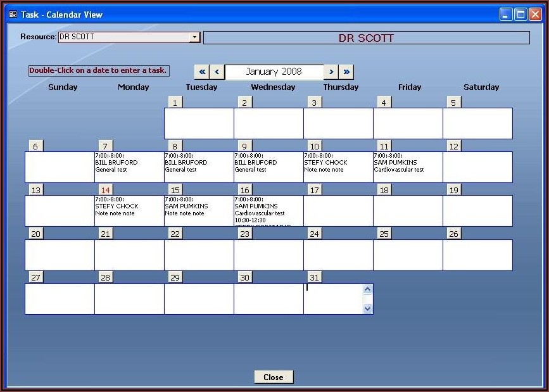Maximize the Task - Calendar View window
Screen dimensions: 549x392
pyautogui.click(x=521, y=15)
